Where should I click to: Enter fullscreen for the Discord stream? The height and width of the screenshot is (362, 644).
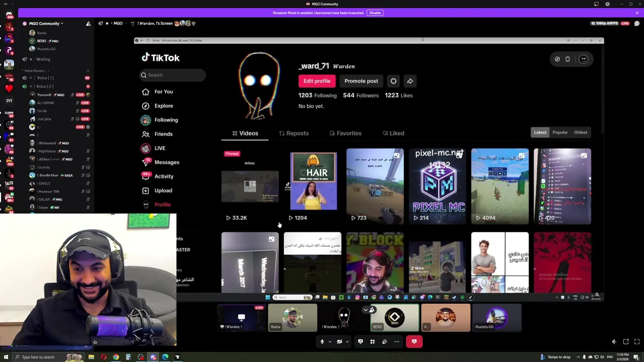(637, 341)
